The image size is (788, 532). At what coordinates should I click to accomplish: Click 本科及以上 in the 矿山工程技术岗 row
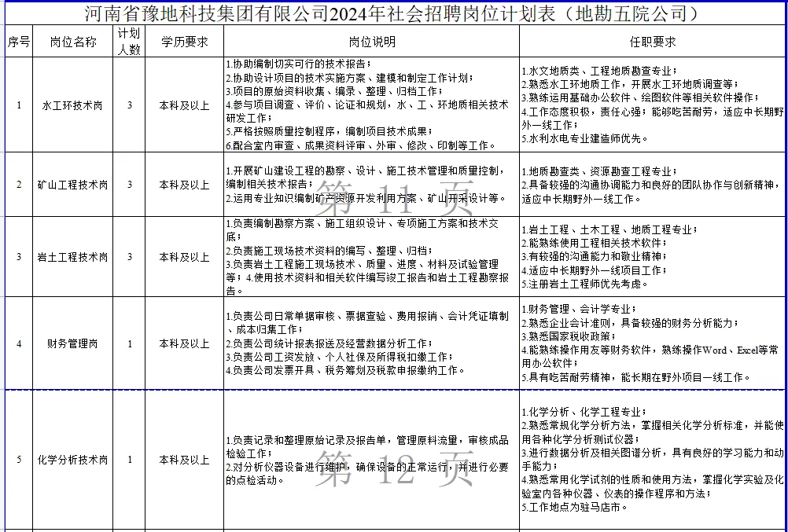coord(185,185)
